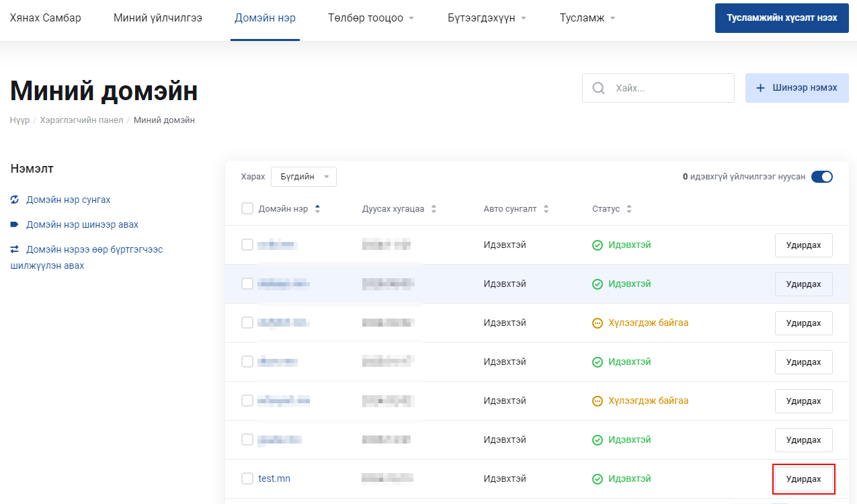Expand the Бүтээгдэхүүн menu
Image resolution: width=857 pixels, height=504 pixels.
pyautogui.click(x=487, y=18)
